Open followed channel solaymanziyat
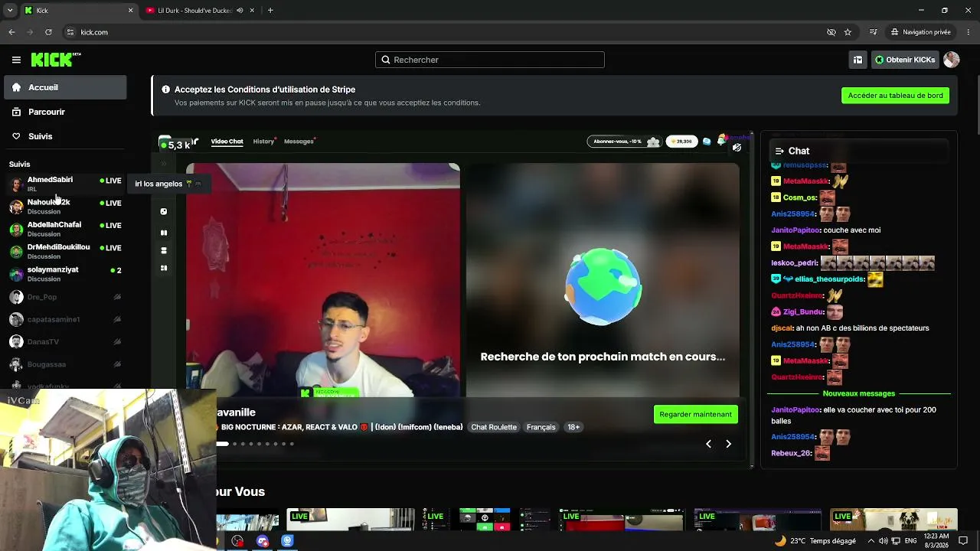Viewport: 980px width, 551px height. click(x=65, y=274)
